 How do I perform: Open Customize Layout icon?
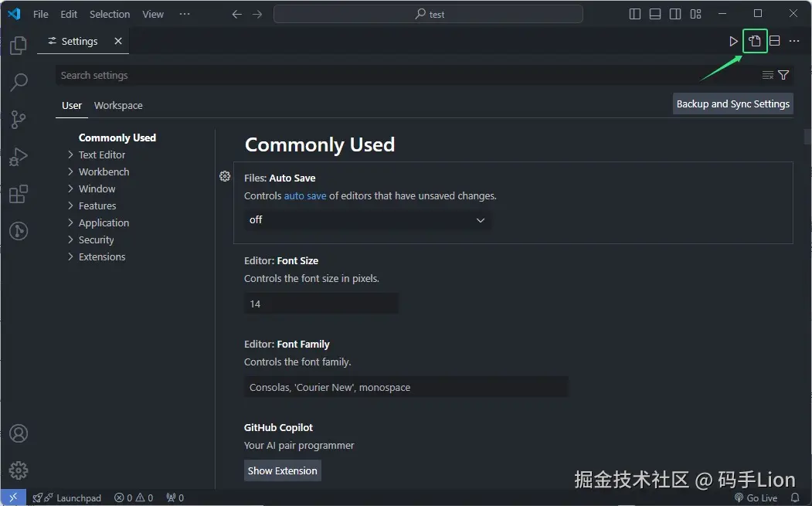[695, 14]
